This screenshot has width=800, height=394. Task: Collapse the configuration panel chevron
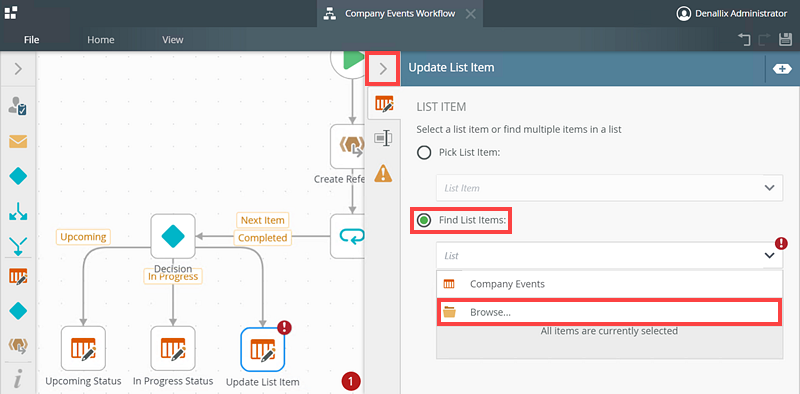click(x=383, y=68)
